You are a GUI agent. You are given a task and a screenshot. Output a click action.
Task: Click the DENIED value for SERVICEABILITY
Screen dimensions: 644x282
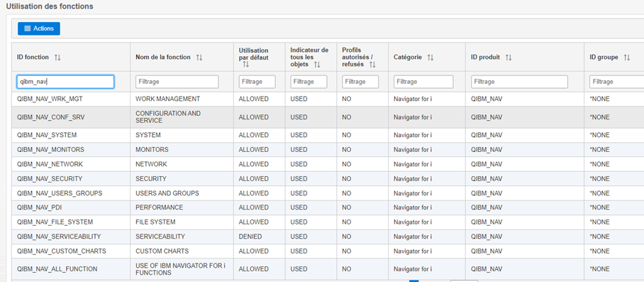250,237
